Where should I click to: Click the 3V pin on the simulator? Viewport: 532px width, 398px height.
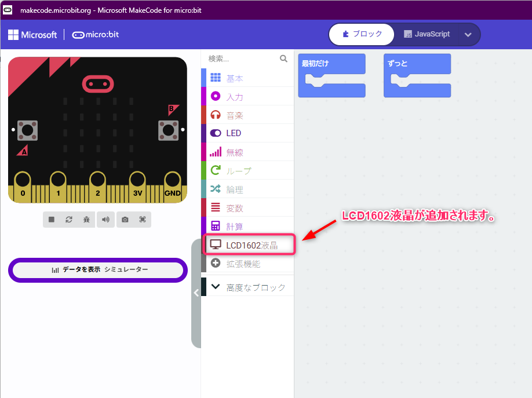[x=137, y=187]
